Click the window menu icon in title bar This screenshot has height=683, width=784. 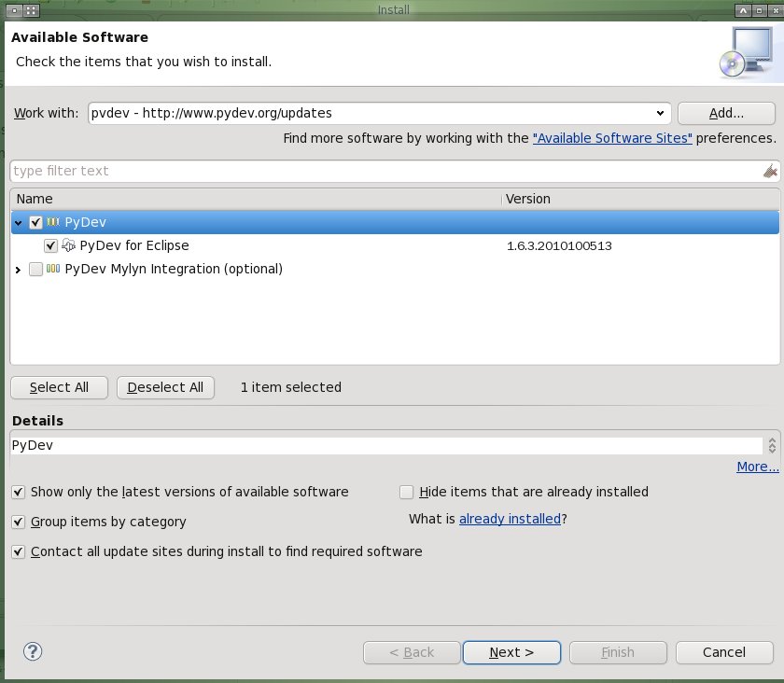coord(15,10)
